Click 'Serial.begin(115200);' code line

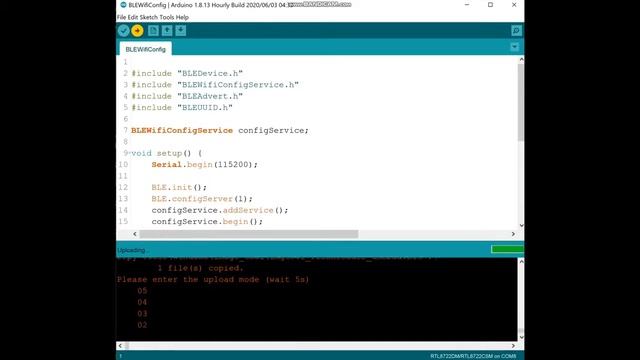coord(204,164)
